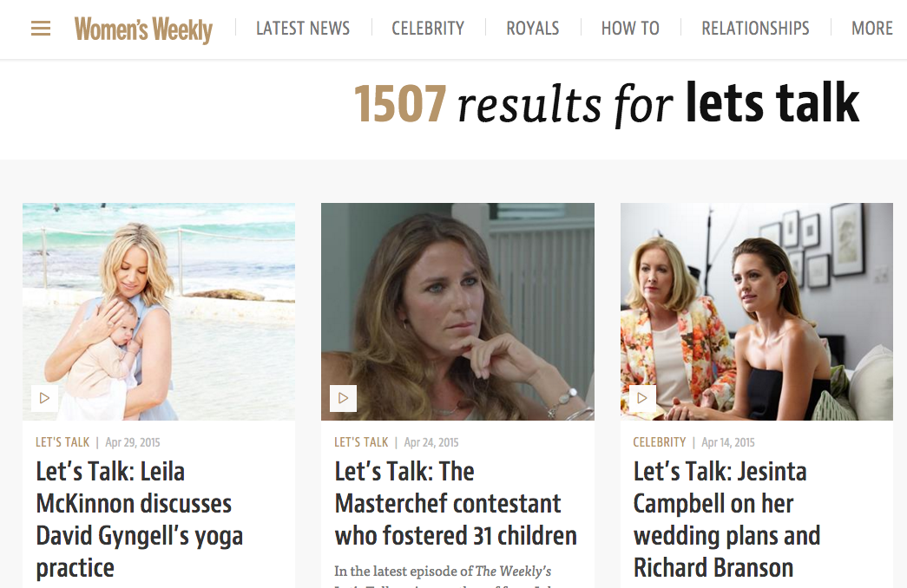Select the Royals nav item
This screenshot has width=907, height=588.
coord(533,29)
